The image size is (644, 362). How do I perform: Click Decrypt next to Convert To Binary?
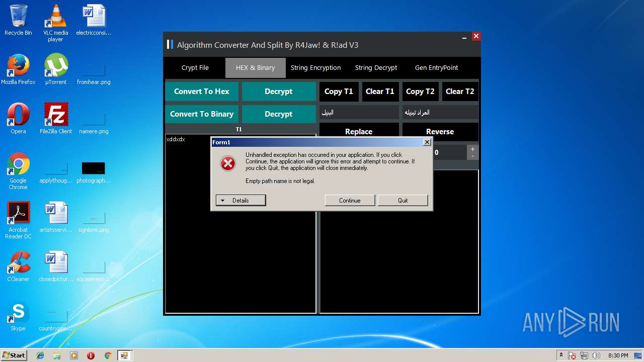(x=279, y=114)
